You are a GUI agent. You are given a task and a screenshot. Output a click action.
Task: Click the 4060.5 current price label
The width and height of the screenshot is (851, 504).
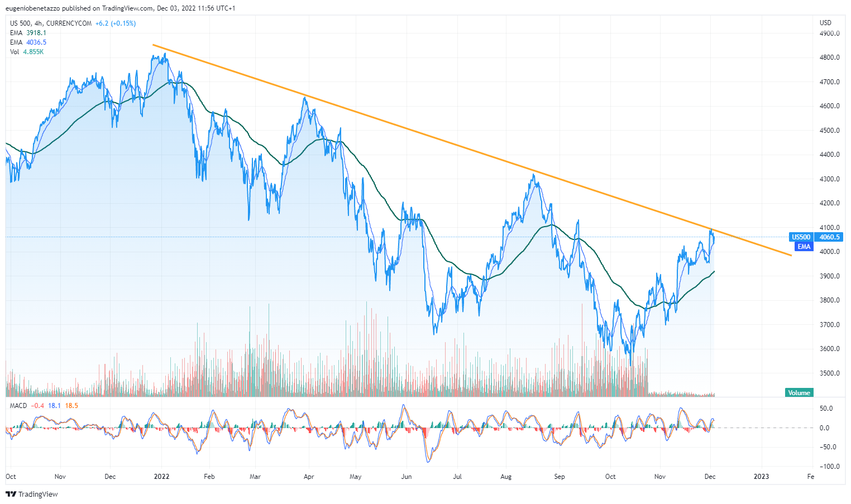829,237
